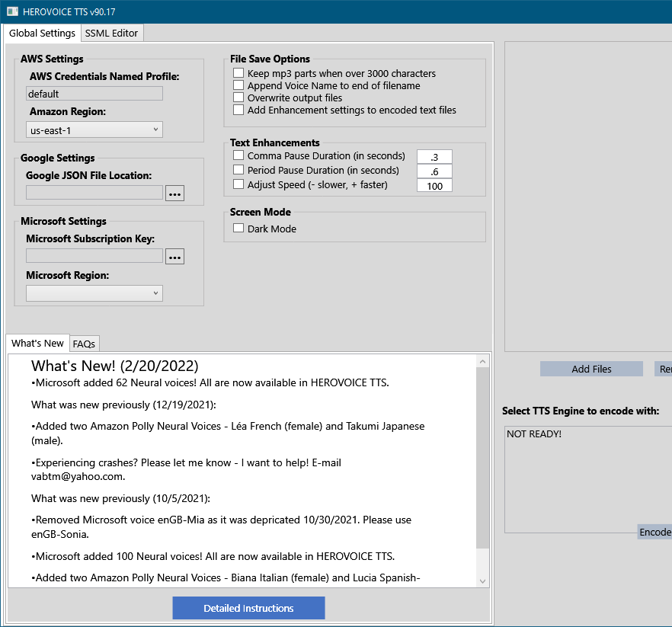Switch to the Global Settings tab
Screen dimensions: 672x627
pyautogui.click(x=42, y=33)
